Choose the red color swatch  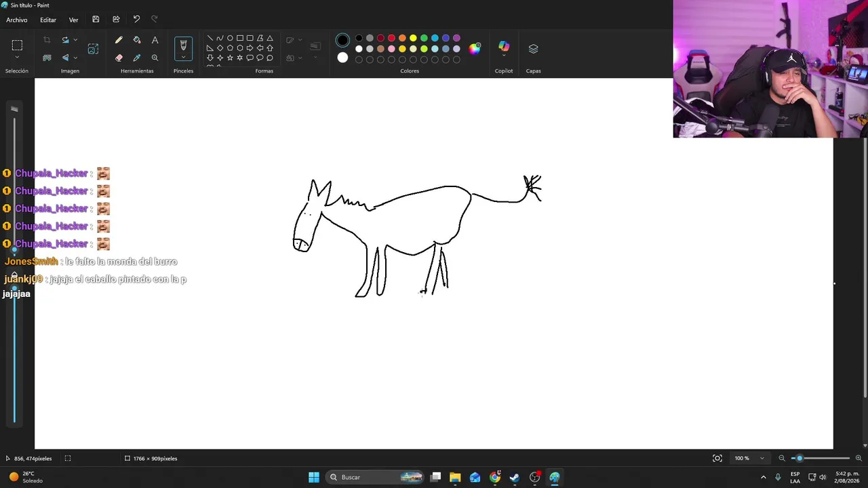[x=391, y=38]
